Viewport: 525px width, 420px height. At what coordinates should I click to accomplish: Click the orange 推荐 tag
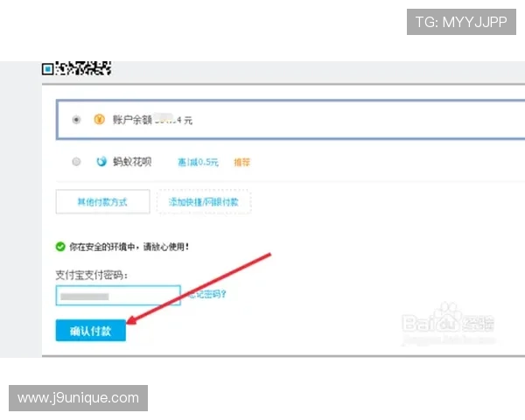(x=241, y=163)
